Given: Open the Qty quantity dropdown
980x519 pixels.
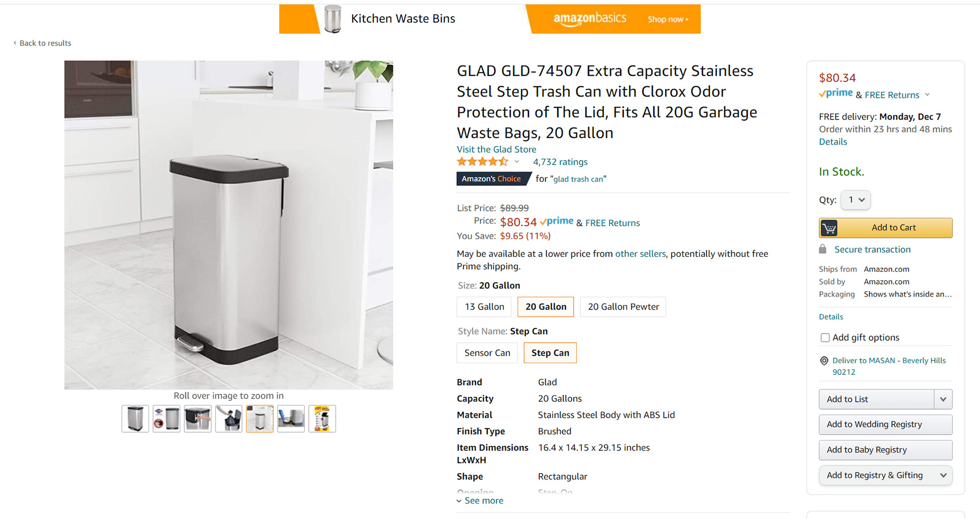Looking at the screenshot, I should 855,200.
